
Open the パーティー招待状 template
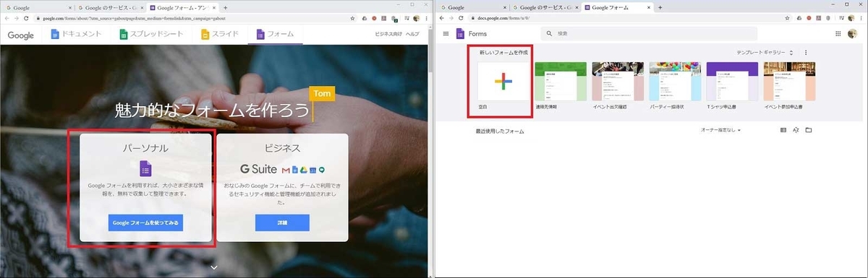(x=675, y=82)
